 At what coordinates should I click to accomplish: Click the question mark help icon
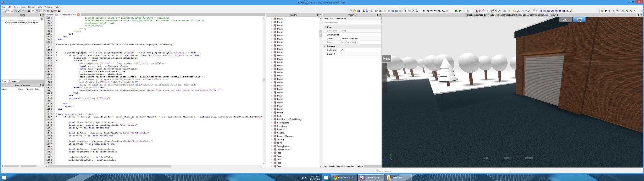point(33,11)
